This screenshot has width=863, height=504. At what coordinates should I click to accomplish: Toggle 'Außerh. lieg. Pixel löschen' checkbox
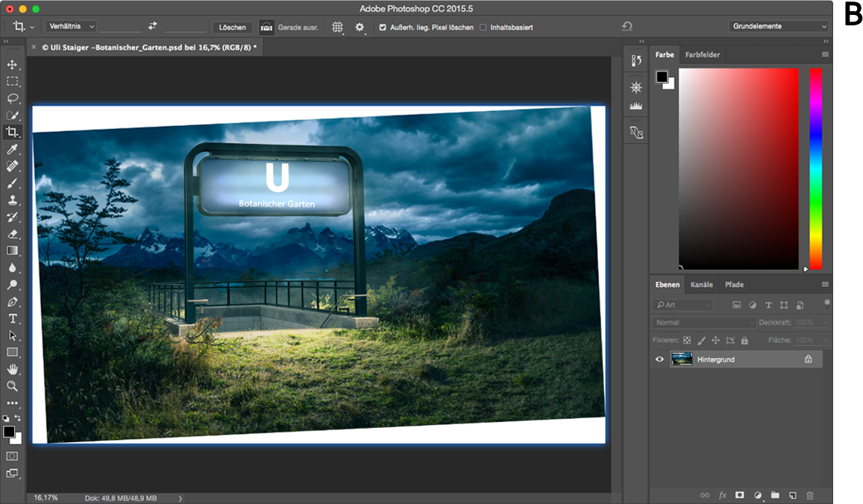383,27
